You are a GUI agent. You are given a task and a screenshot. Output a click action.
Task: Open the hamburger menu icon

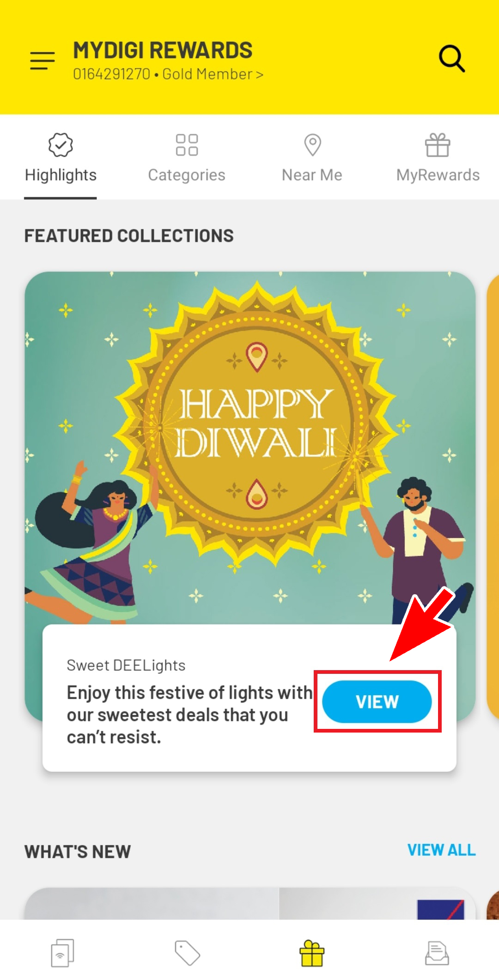[x=43, y=61]
